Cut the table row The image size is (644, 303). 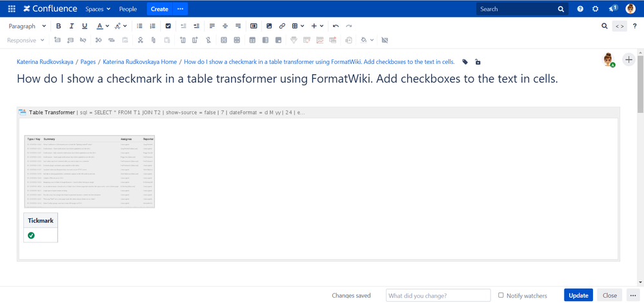click(98, 40)
